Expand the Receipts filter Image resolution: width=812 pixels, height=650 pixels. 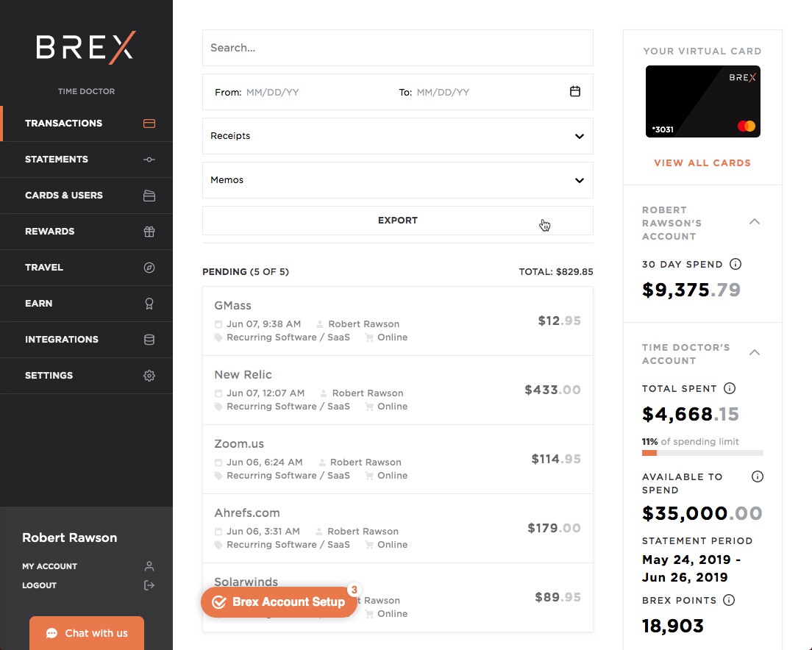click(579, 136)
